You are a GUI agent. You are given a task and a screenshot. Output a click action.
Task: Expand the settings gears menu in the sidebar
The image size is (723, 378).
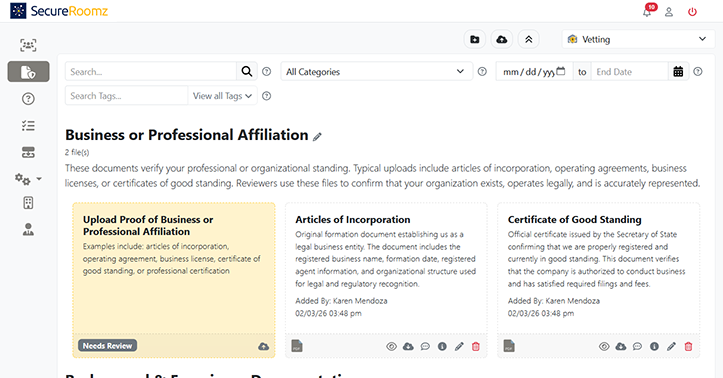point(28,179)
